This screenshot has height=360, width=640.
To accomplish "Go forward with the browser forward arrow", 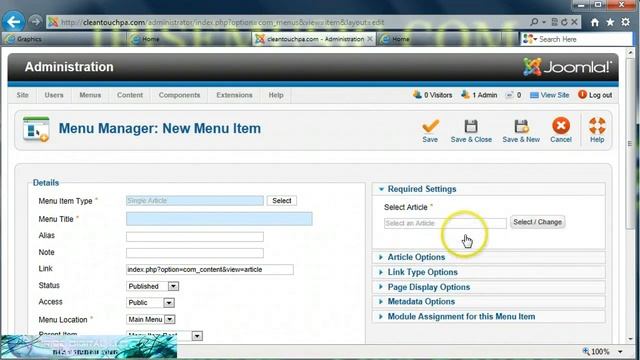I will [x=36, y=21].
